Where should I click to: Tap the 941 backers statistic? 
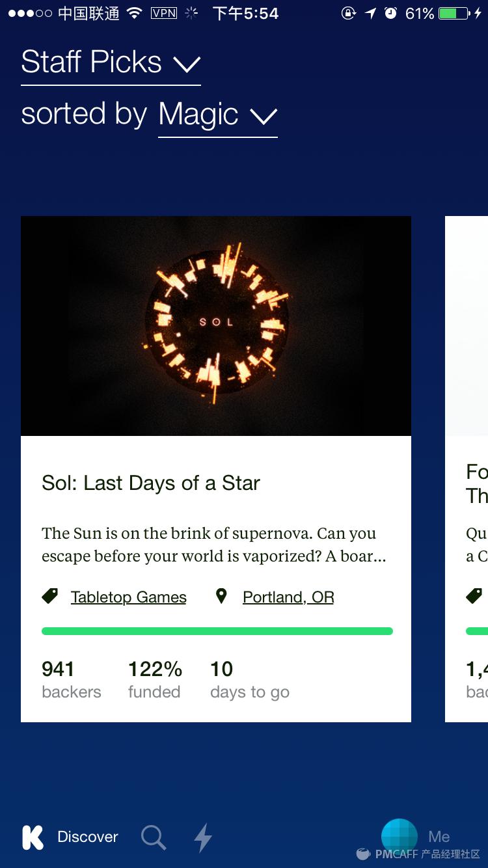(x=71, y=679)
